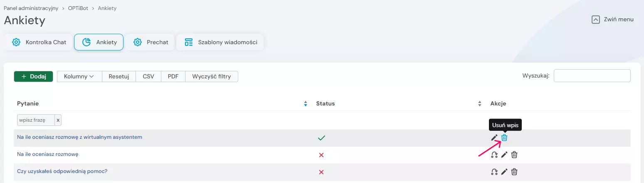Sort the table by Status column
Image resolution: width=644 pixels, height=183 pixels.
[x=479, y=104]
